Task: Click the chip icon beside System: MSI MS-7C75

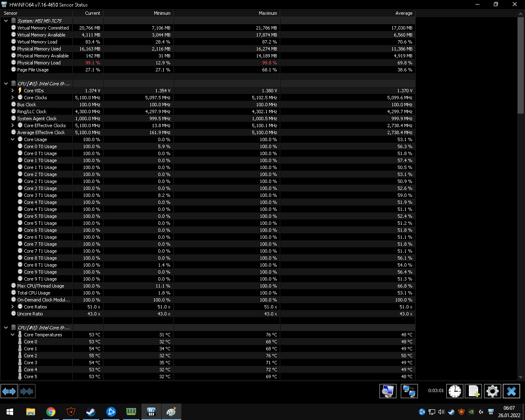Action: (14, 21)
